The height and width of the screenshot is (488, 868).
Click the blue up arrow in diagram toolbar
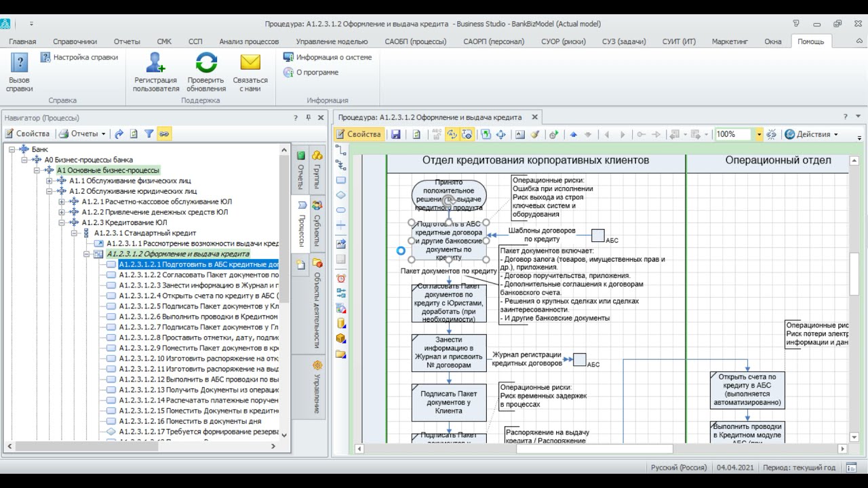tap(573, 134)
